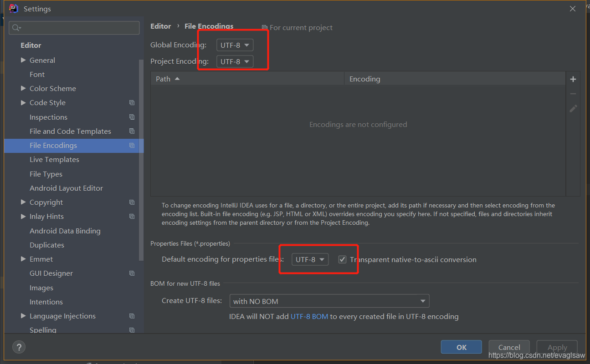Screen dimensions: 590x364
Task: Click project-level icon next to File Encodings
Action: pos(132,146)
